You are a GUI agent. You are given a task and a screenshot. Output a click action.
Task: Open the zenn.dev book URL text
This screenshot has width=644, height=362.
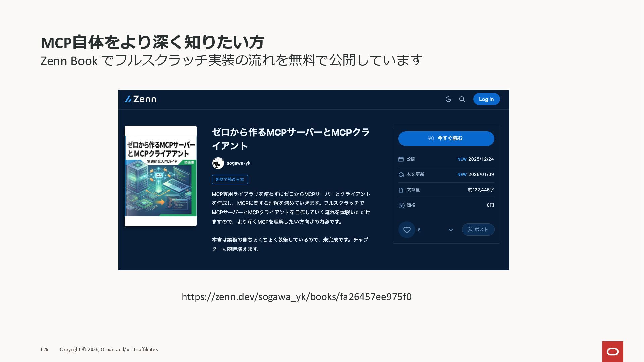pos(297,297)
